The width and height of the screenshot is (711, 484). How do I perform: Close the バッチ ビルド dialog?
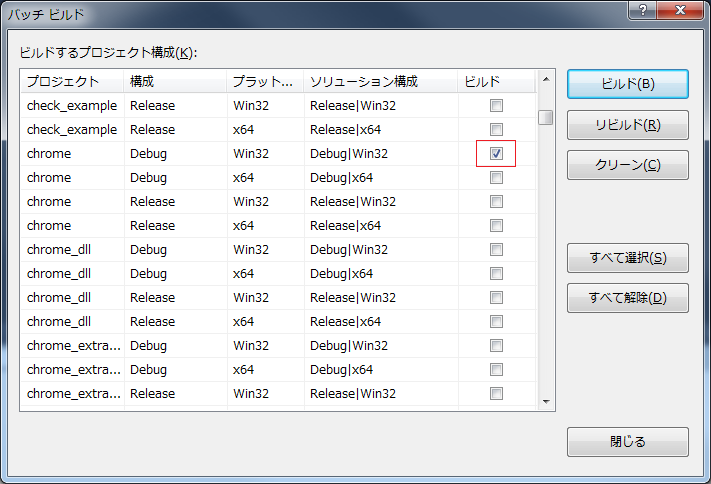click(x=680, y=10)
